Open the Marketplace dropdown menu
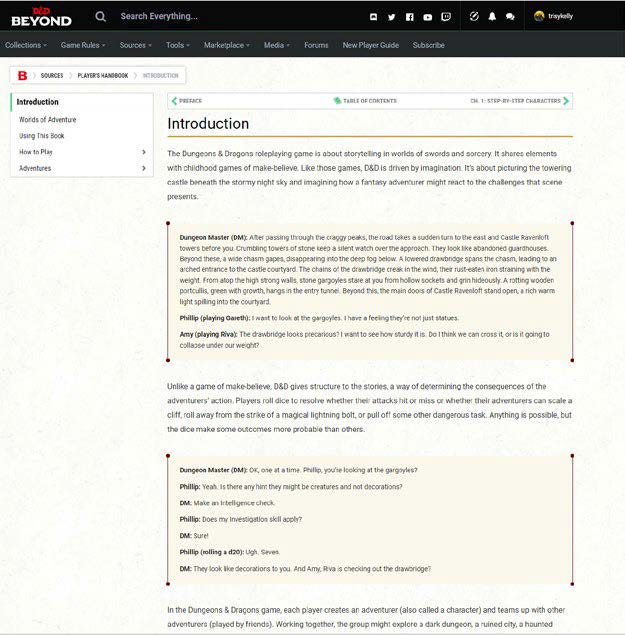This screenshot has height=635, width=625. tap(227, 45)
